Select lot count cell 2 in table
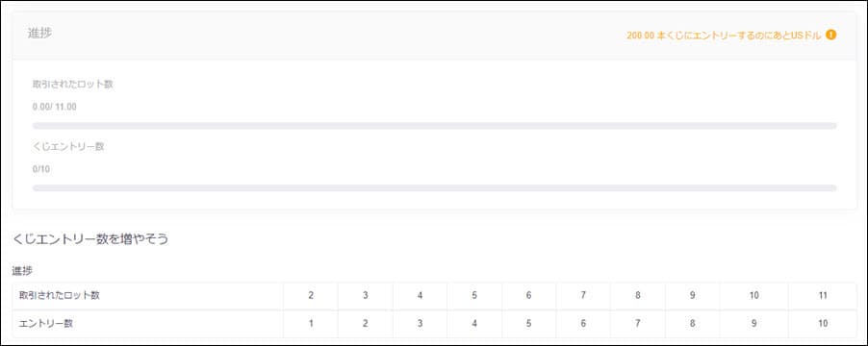The width and height of the screenshot is (868, 346). [311, 296]
